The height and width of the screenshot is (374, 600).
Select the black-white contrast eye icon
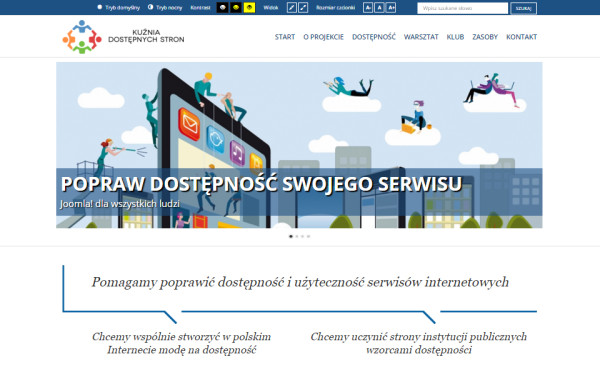click(x=222, y=8)
